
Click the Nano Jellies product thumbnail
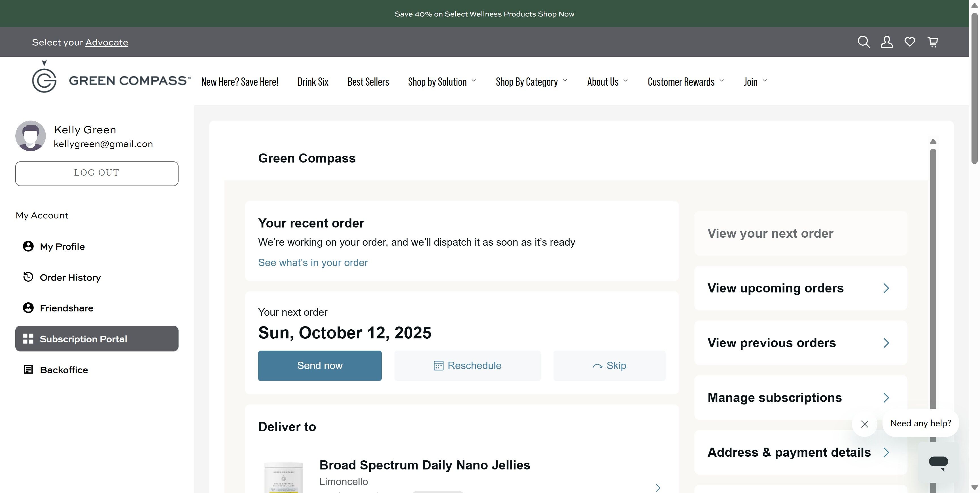[283, 477]
